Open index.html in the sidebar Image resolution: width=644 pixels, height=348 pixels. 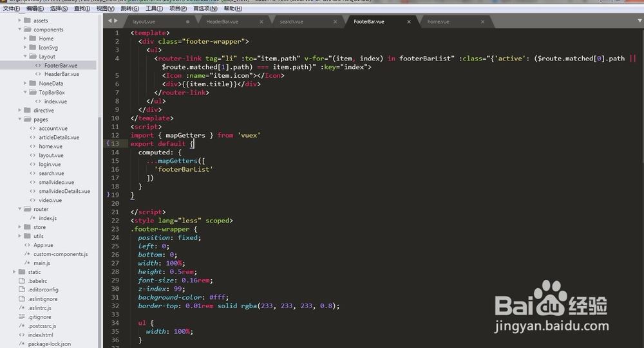pyautogui.click(x=40, y=335)
